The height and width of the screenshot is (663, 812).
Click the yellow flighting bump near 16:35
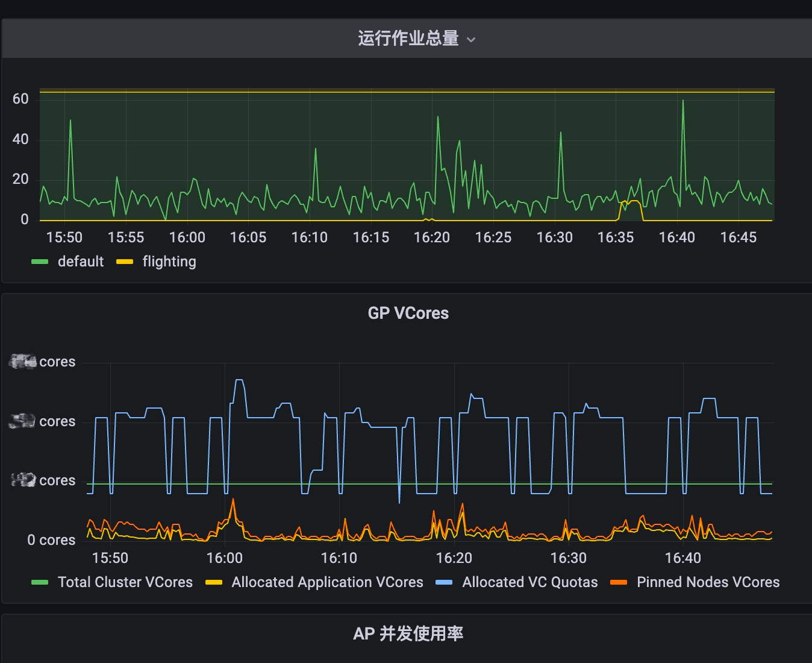tap(631, 202)
